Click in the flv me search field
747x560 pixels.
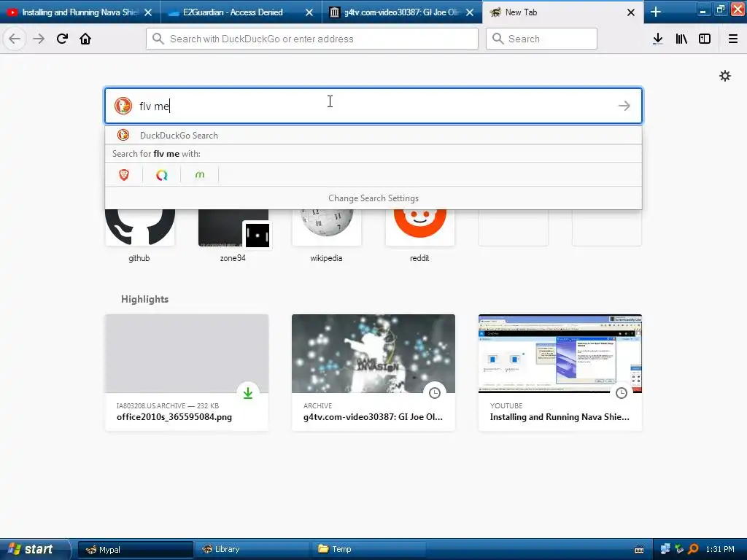(x=373, y=106)
